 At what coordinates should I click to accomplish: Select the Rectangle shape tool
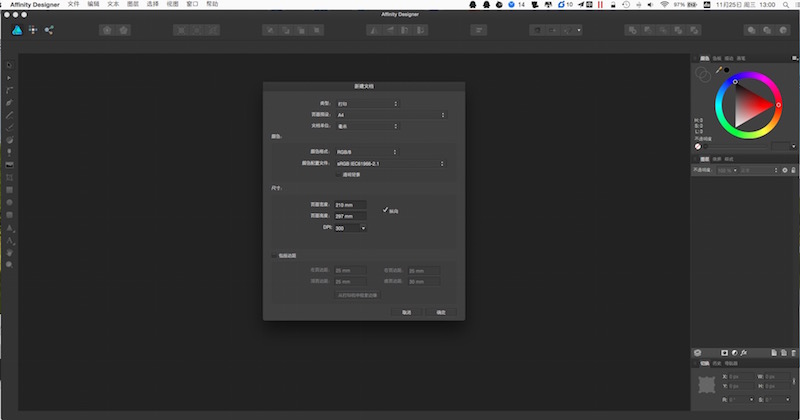tap(9, 189)
